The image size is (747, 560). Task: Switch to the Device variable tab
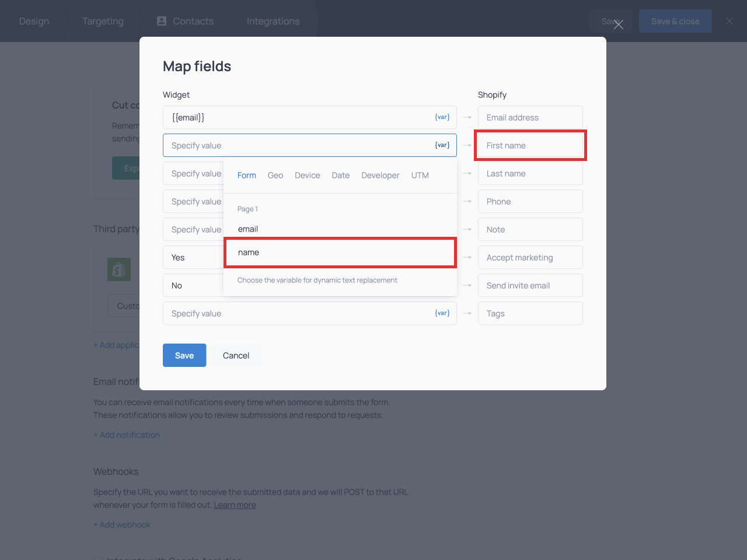[x=307, y=176]
